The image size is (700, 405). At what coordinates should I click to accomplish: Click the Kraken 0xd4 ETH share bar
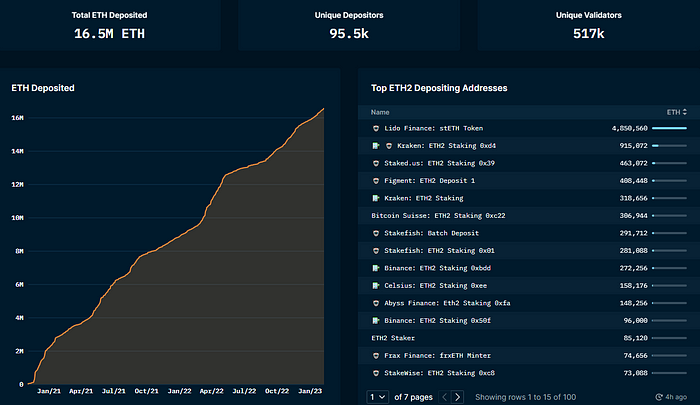pyautogui.click(x=669, y=146)
